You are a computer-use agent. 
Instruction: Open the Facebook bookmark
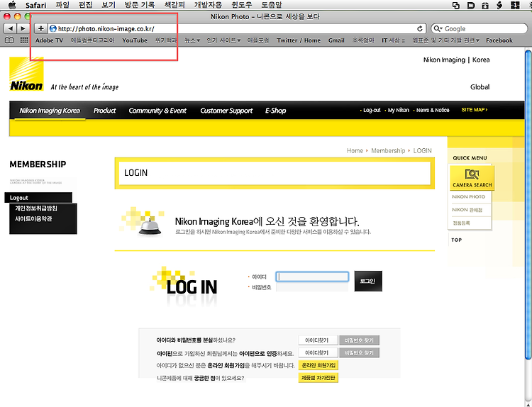click(x=499, y=40)
